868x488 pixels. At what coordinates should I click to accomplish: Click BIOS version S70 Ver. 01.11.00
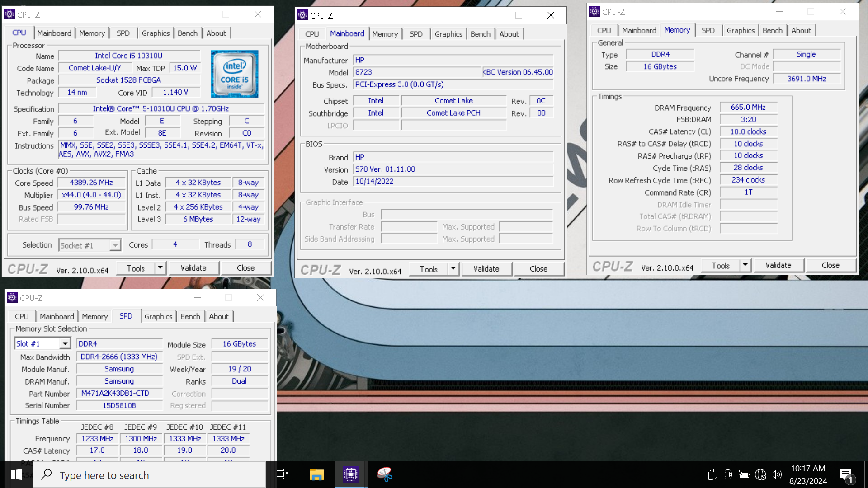tap(453, 169)
